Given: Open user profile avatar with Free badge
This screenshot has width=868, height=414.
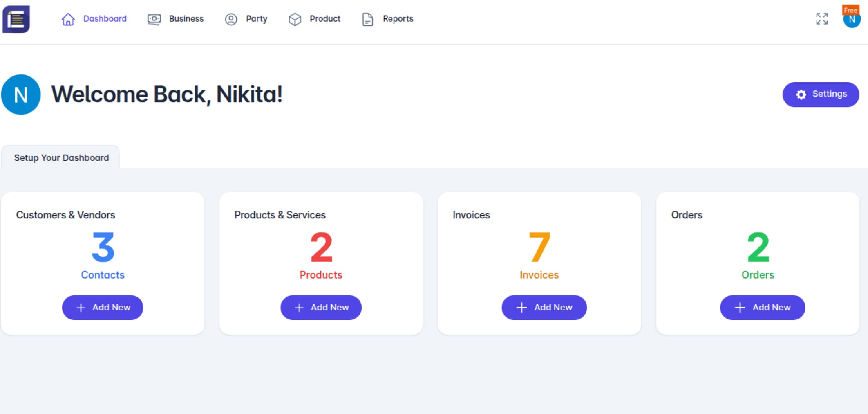Looking at the screenshot, I should click(x=852, y=19).
